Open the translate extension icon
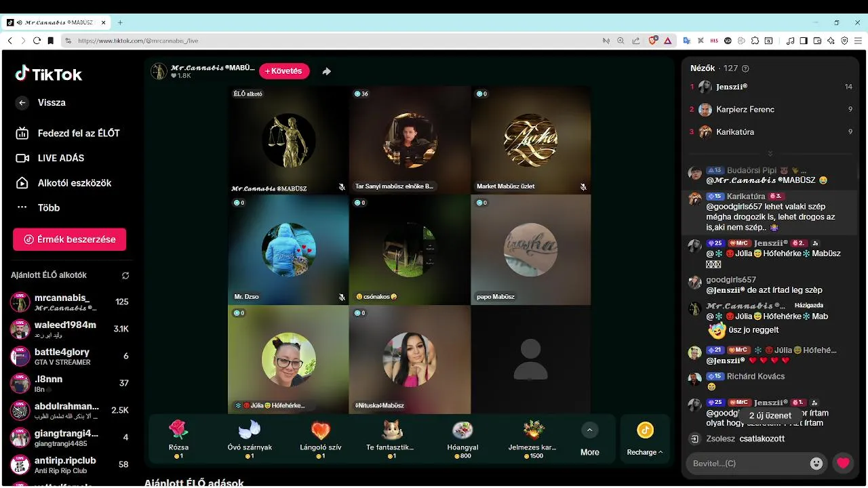Screen dimensions: 868x488 [x=686, y=41]
